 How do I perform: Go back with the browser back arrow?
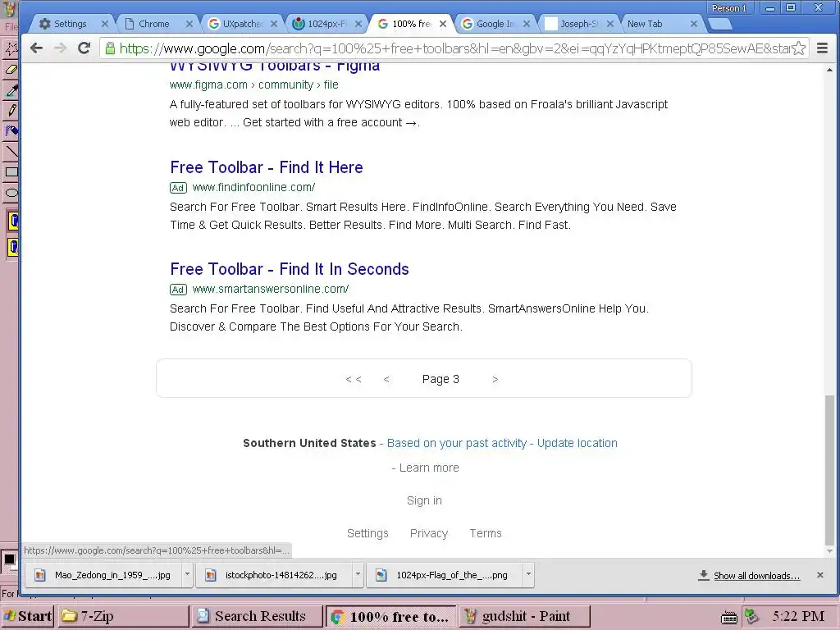pos(36,48)
